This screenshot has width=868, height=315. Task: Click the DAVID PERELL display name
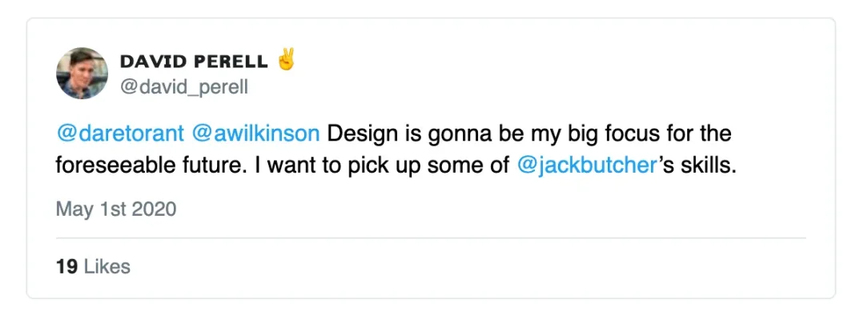[194, 62]
